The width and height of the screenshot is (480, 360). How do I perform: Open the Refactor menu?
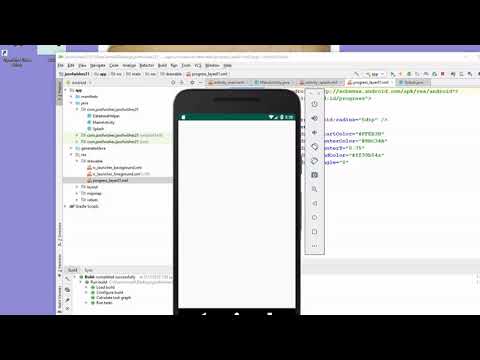click(147, 65)
